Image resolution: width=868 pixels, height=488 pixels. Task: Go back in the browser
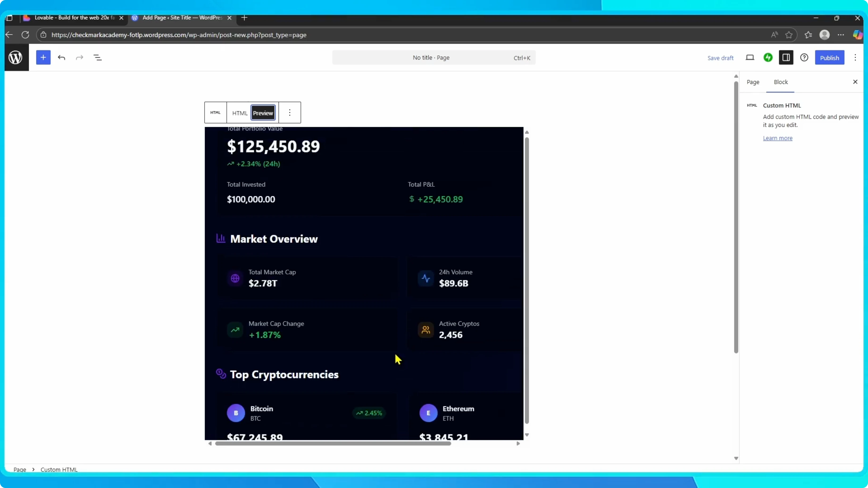[x=9, y=35]
